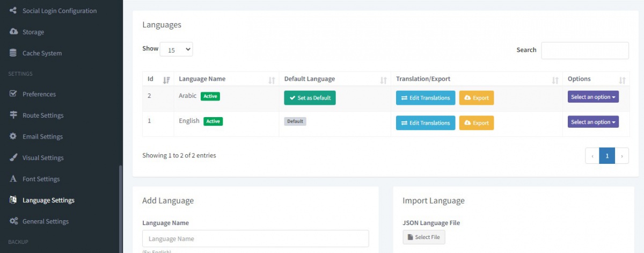Click the General Settings gears icon

13,221
